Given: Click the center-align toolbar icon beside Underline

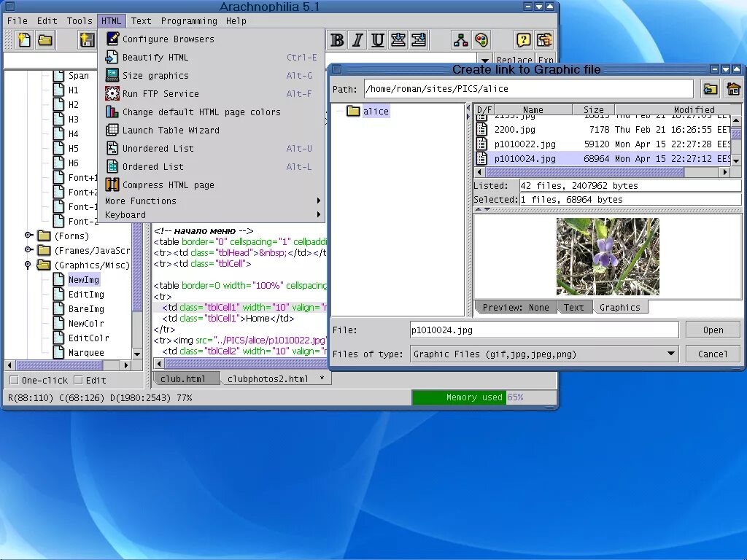Looking at the screenshot, I should click(398, 40).
